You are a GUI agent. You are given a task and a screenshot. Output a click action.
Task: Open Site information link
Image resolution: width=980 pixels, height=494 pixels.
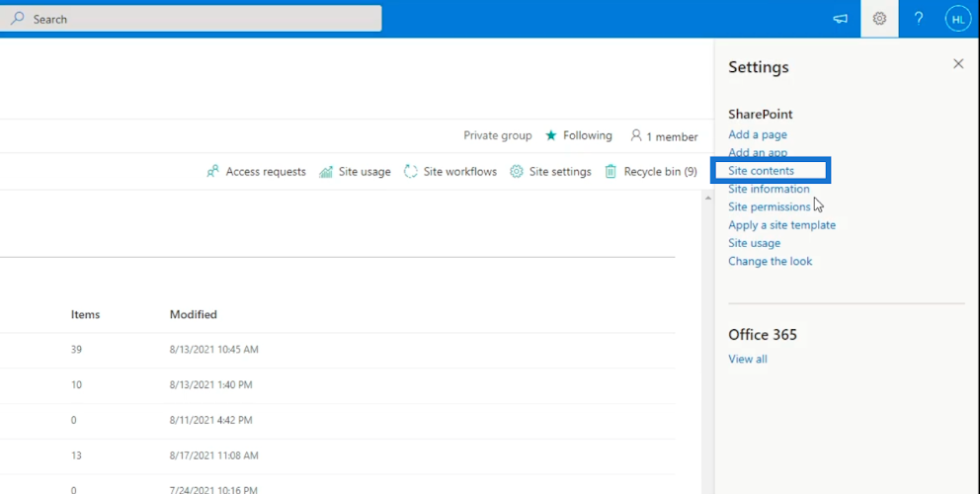[x=769, y=189]
